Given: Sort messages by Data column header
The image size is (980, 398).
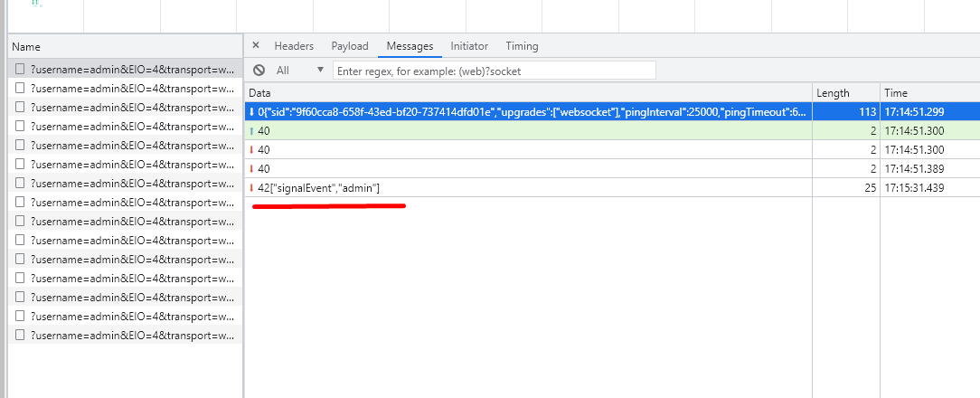Looking at the screenshot, I should pos(528,92).
